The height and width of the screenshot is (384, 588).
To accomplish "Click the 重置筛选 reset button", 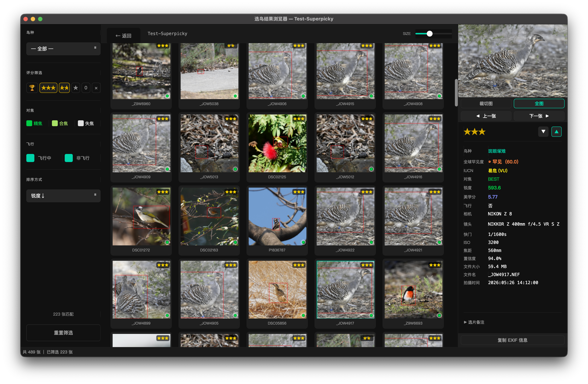I will pos(63,333).
